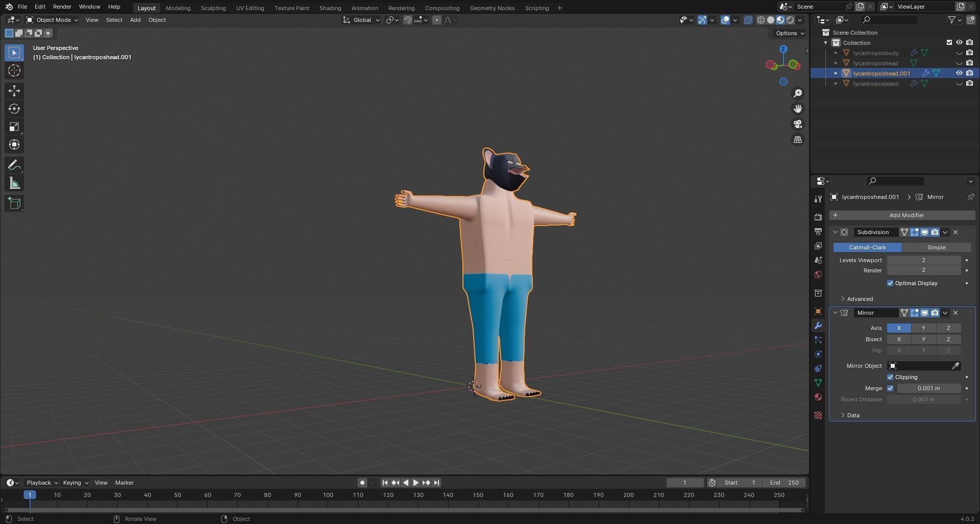Open the File menu
Screen dimensions: 980x524
point(22,7)
